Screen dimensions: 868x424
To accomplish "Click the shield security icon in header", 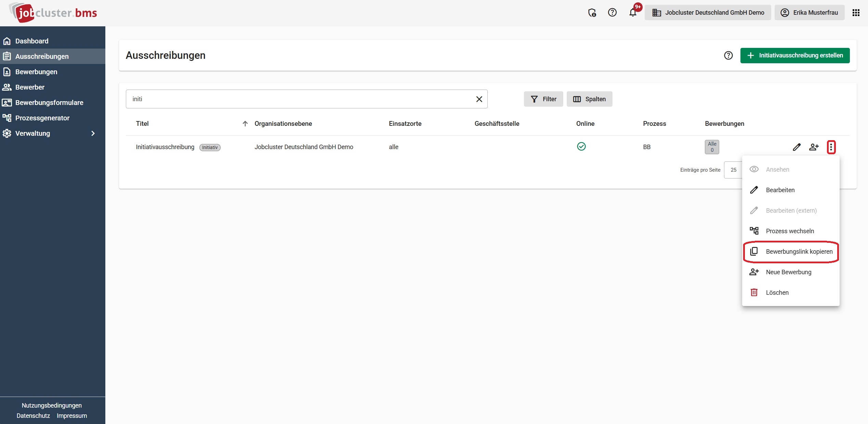I will (x=592, y=13).
